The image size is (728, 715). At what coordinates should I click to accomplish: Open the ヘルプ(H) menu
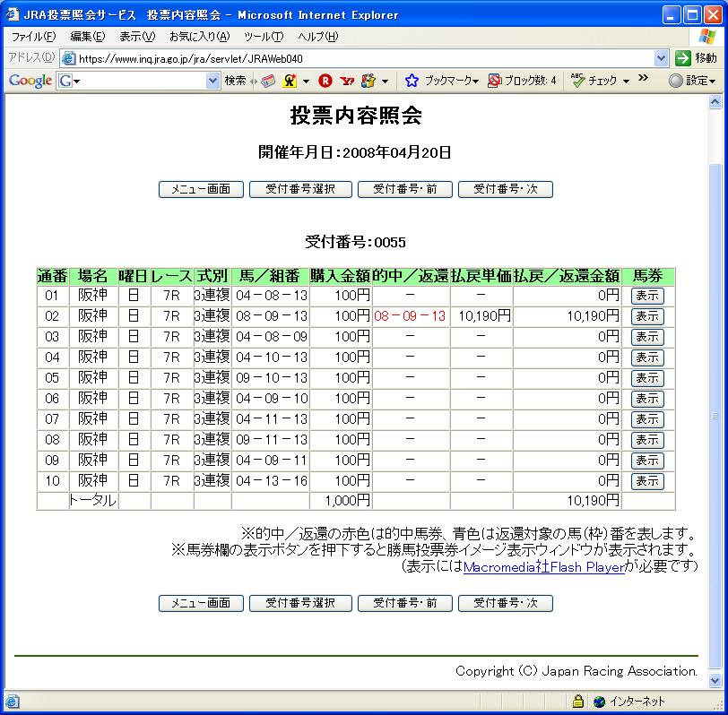[x=318, y=37]
